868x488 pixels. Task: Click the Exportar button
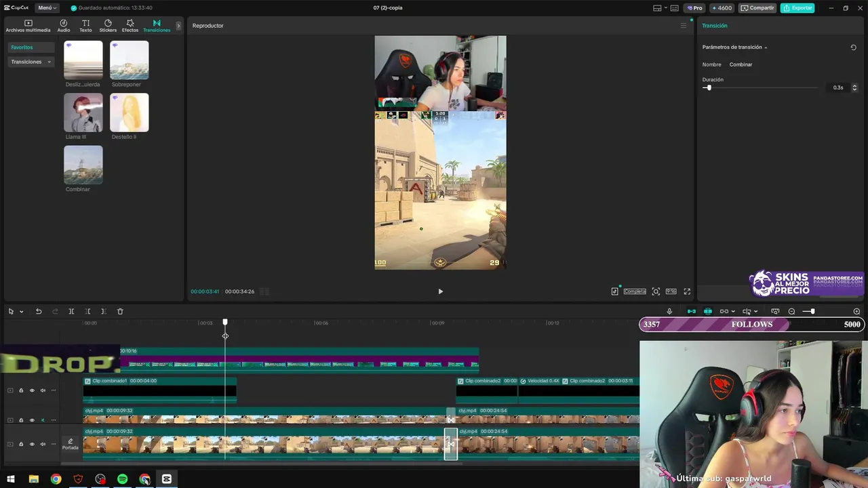click(797, 8)
